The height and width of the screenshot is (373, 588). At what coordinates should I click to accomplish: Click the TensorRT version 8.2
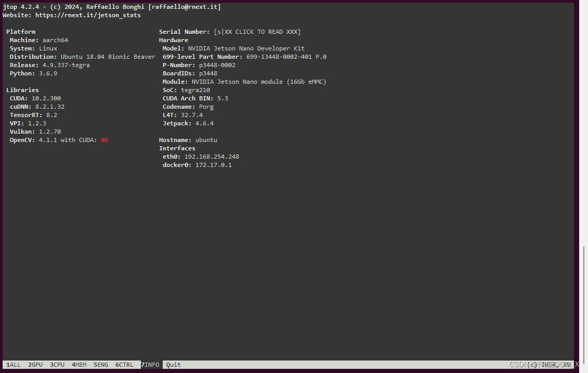52,115
